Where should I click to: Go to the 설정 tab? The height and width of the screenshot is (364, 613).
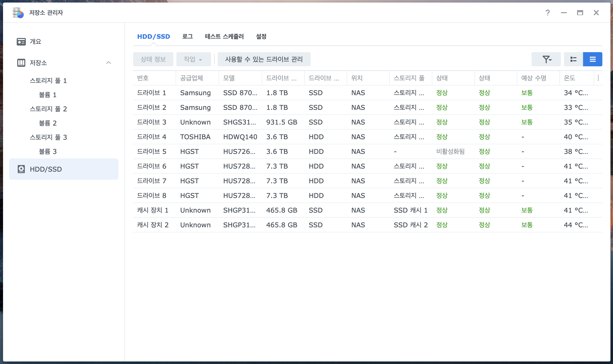pyautogui.click(x=261, y=36)
